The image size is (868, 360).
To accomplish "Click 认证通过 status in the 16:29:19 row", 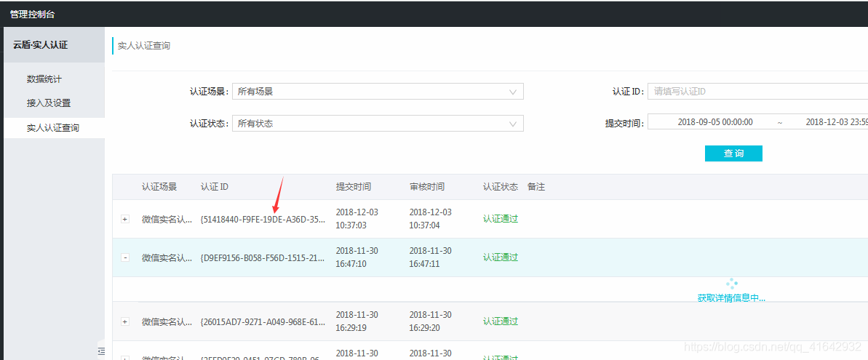I will click(501, 321).
